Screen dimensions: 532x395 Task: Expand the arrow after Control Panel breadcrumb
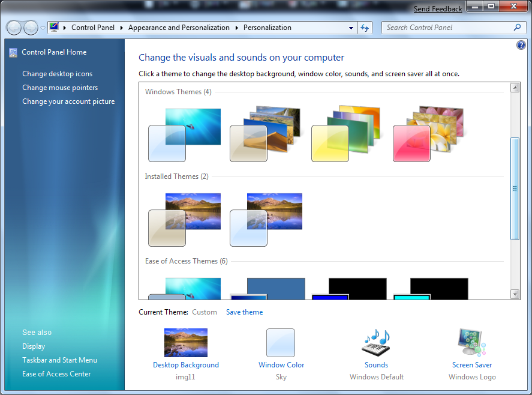point(122,28)
